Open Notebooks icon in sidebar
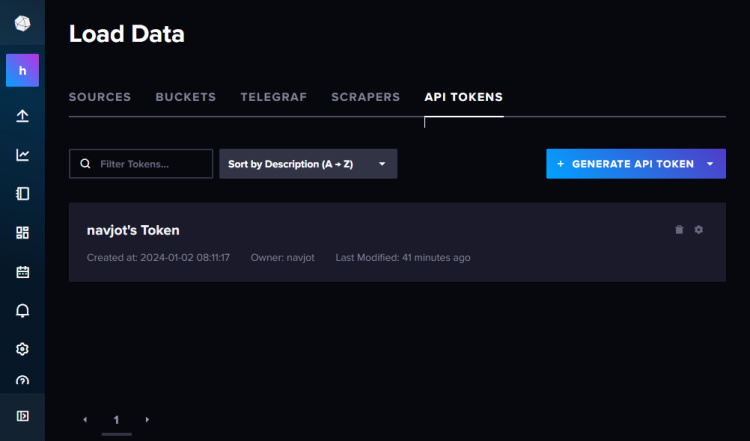Viewport: 750px width, 441px height. coord(22,194)
